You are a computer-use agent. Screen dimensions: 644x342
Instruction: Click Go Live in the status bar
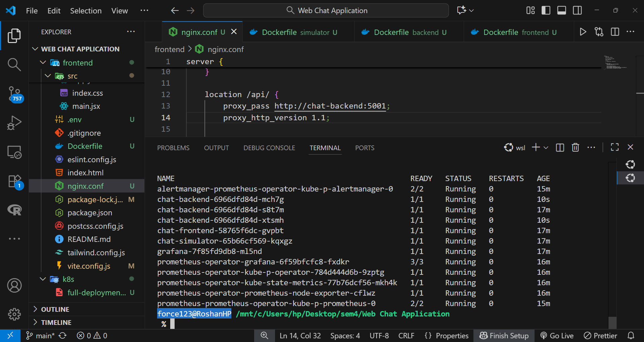pos(557,336)
